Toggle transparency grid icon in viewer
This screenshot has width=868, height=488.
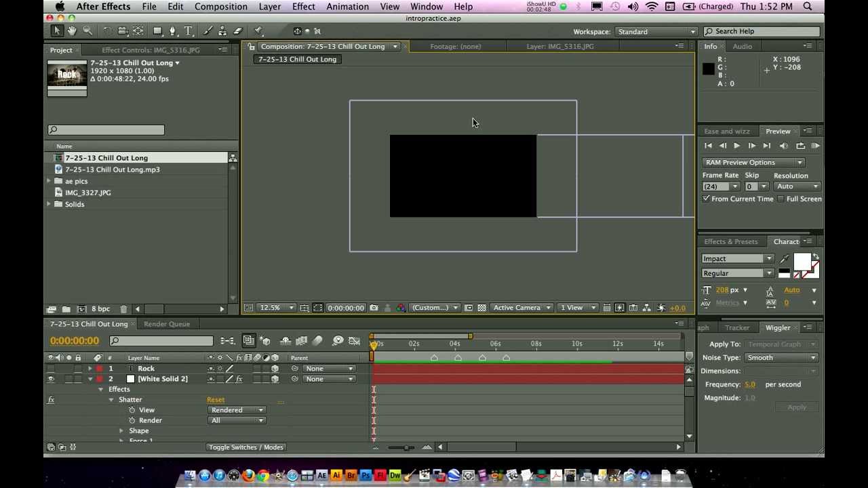click(481, 308)
